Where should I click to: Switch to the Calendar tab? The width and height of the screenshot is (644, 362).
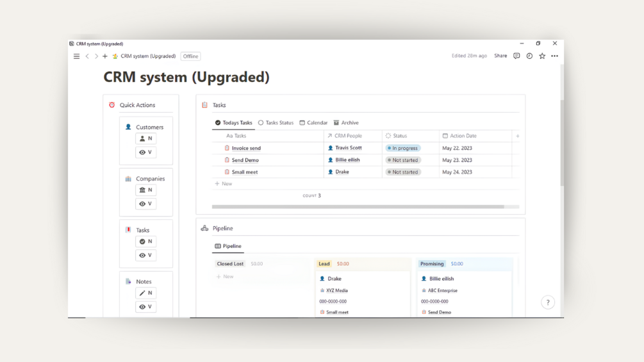[x=313, y=123]
